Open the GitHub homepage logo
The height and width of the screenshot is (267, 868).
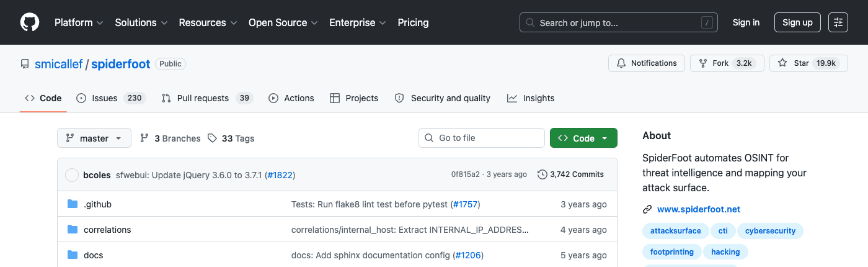click(30, 22)
